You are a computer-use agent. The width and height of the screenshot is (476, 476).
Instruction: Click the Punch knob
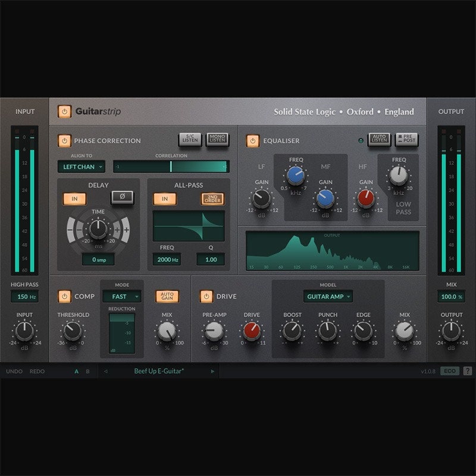[x=328, y=331]
